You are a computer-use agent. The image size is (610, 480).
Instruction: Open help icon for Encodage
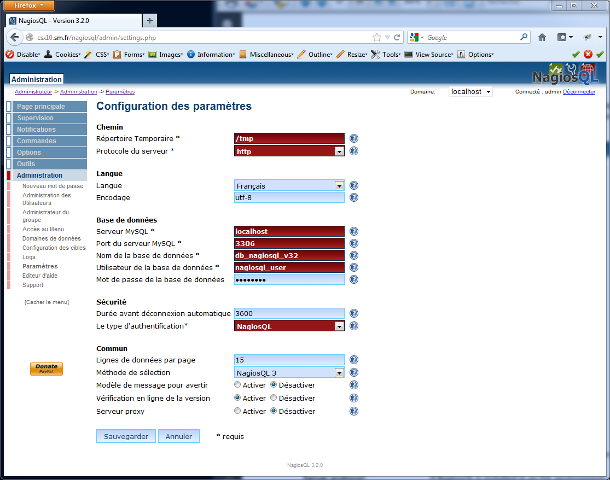pyautogui.click(x=354, y=198)
